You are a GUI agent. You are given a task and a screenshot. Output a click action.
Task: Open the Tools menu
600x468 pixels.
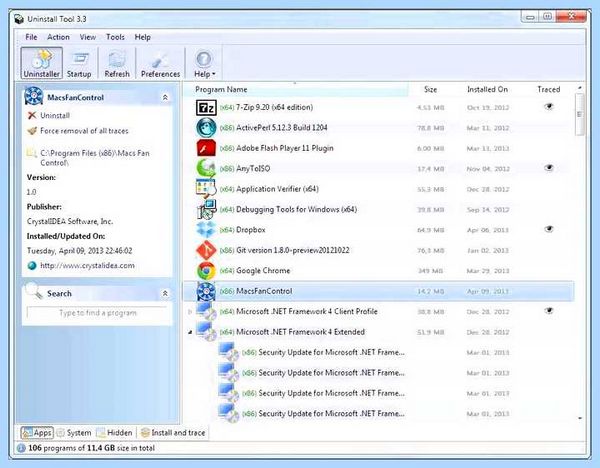click(115, 37)
